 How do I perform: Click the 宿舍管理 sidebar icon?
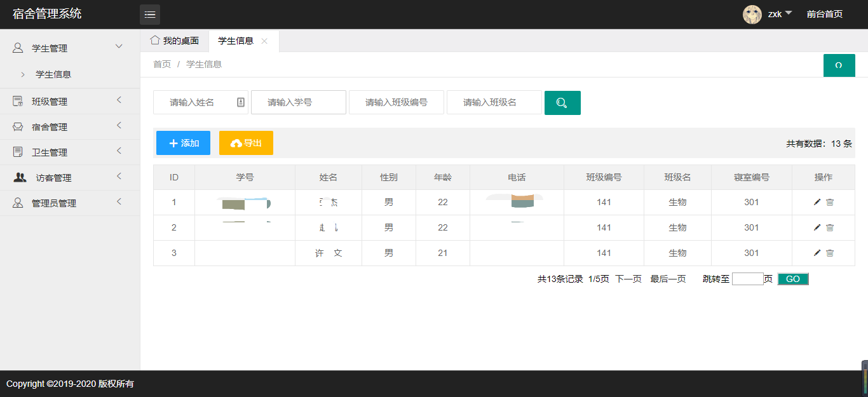click(x=17, y=126)
